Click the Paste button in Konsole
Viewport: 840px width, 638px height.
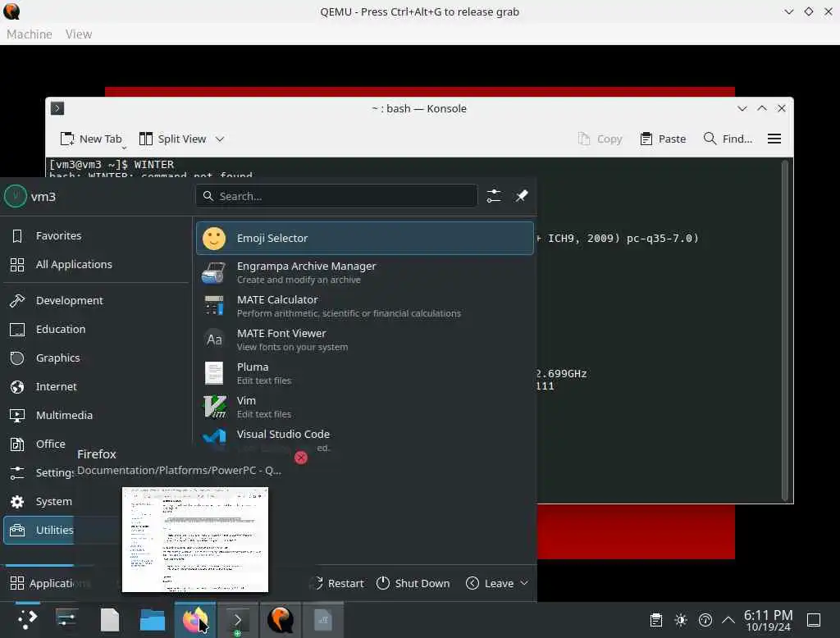coord(663,139)
